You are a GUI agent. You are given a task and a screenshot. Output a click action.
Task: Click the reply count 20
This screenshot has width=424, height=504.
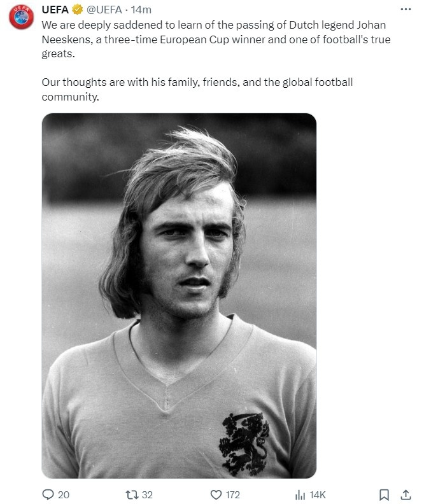(63, 494)
